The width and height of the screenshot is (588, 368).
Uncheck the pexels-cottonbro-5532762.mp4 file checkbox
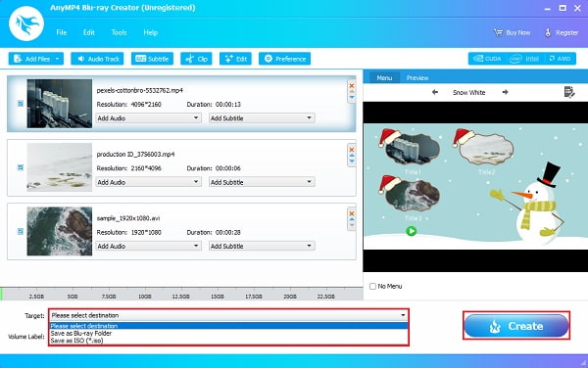[21, 104]
